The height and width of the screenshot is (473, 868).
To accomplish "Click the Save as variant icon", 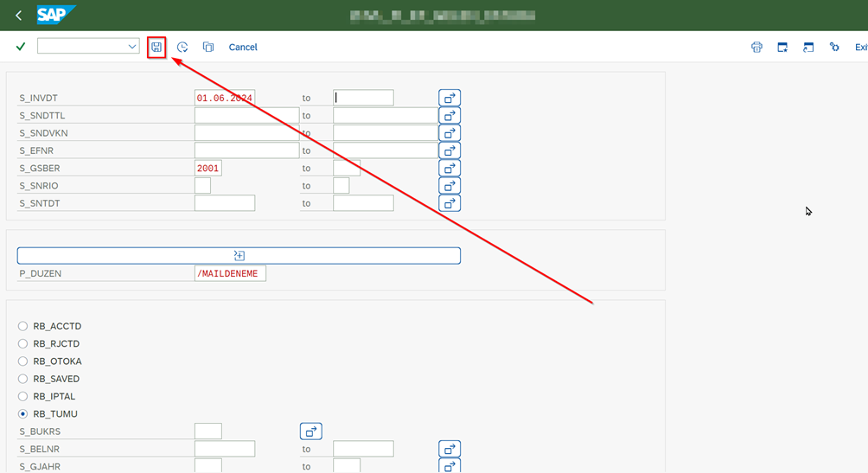I will click(156, 47).
